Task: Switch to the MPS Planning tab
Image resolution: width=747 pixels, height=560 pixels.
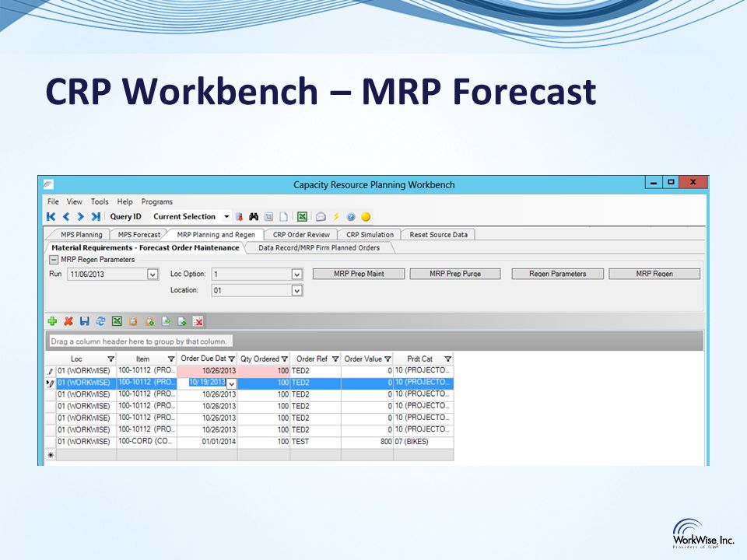Action: tap(82, 235)
